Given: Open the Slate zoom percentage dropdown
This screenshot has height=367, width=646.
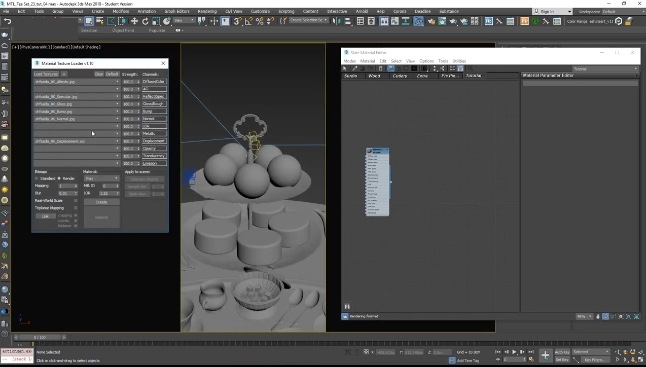Looking at the screenshot, I should point(585,316).
